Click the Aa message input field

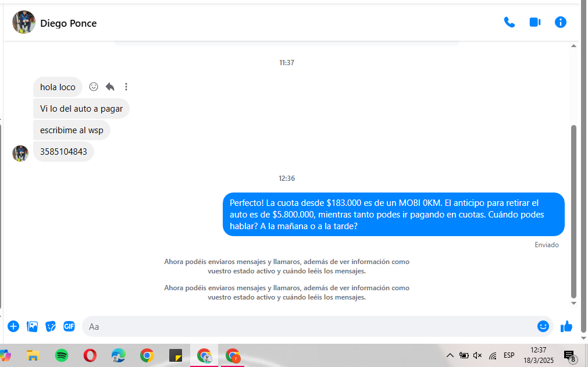pyautogui.click(x=308, y=327)
